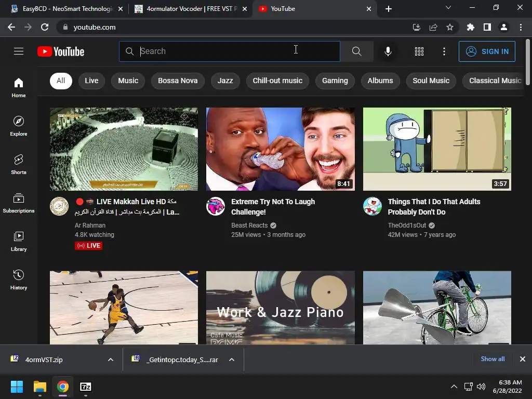Image resolution: width=532 pixels, height=399 pixels.
Task: Open History in sidebar
Action: tap(19, 280)
